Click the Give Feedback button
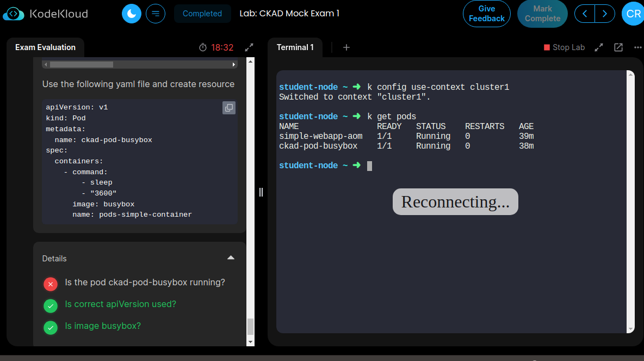This screenshot has height=361, width=644. (x=486, y=14)
